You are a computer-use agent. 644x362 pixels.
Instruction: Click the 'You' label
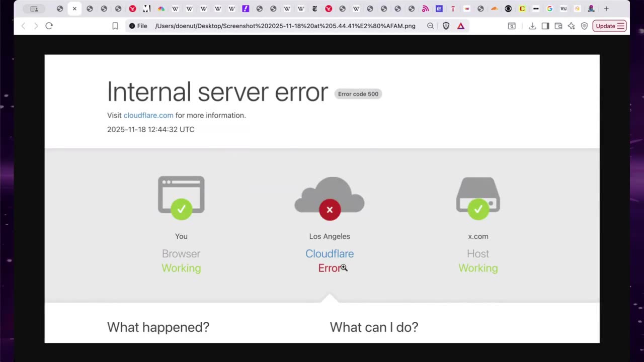(181, 236)
